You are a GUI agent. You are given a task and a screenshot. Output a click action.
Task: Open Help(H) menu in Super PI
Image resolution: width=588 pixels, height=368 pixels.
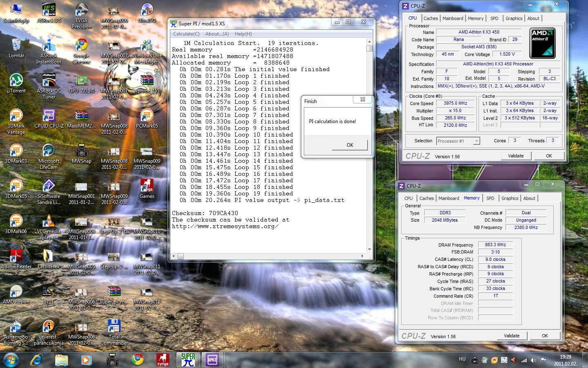(243, 34)
